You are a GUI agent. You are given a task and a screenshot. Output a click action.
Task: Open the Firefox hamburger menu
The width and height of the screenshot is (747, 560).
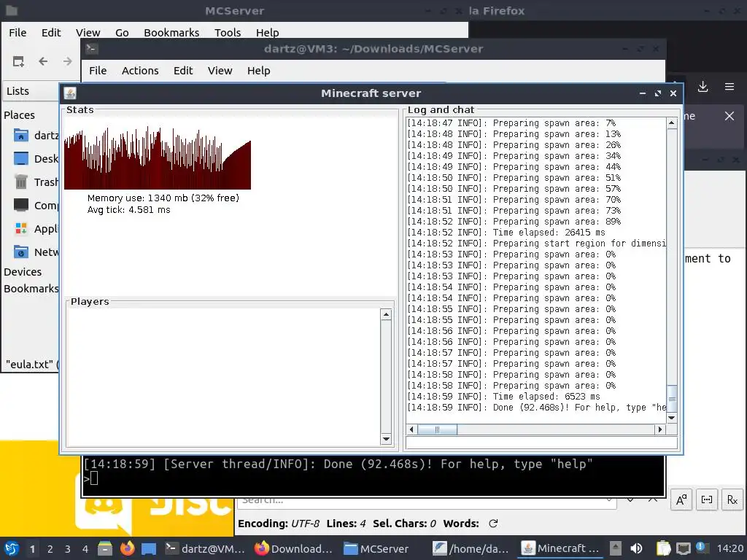point(729,87)
